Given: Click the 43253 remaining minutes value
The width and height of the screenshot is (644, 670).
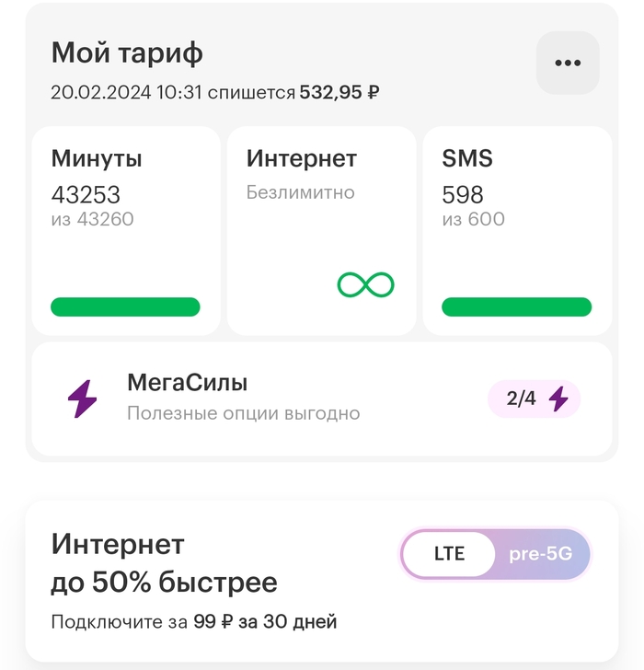Looking at the screenshot, I should pos(86,194).
